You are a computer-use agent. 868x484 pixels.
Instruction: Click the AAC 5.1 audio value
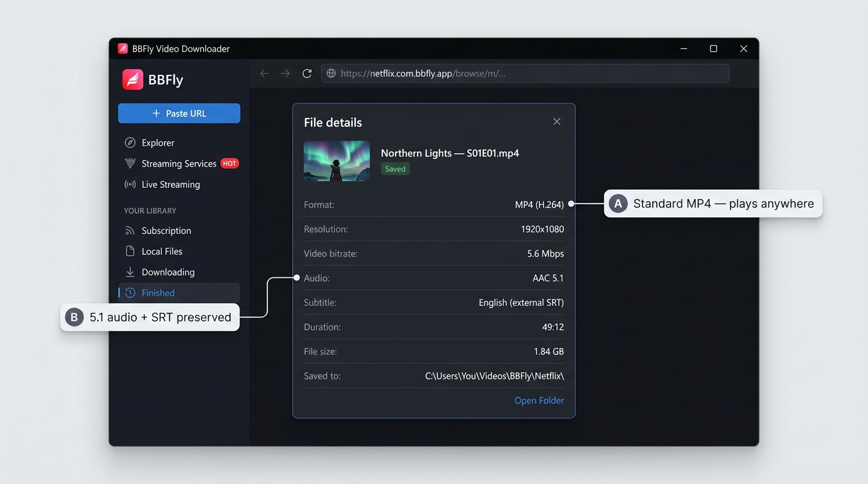(548, 278)
